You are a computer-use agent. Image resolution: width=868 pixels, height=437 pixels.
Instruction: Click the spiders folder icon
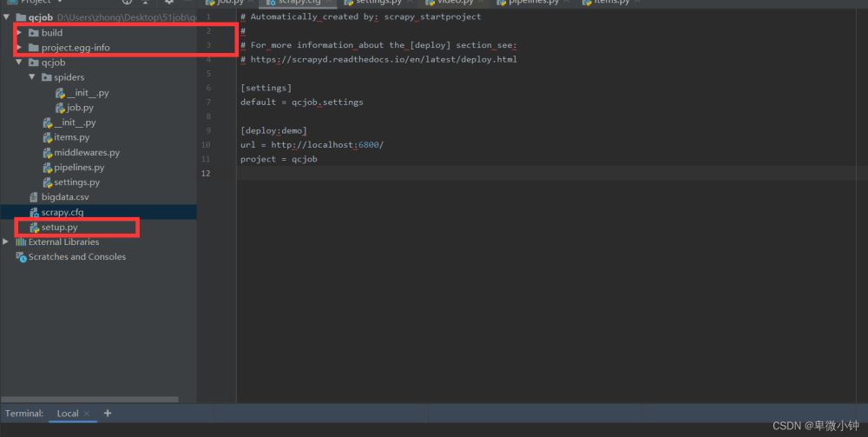pos(46,77)
